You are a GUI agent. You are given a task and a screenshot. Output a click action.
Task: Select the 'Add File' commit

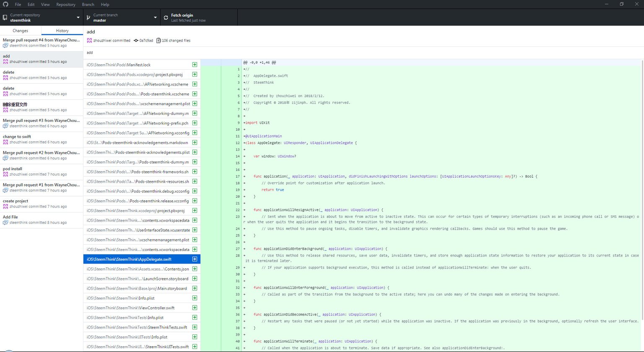point(42,220)
